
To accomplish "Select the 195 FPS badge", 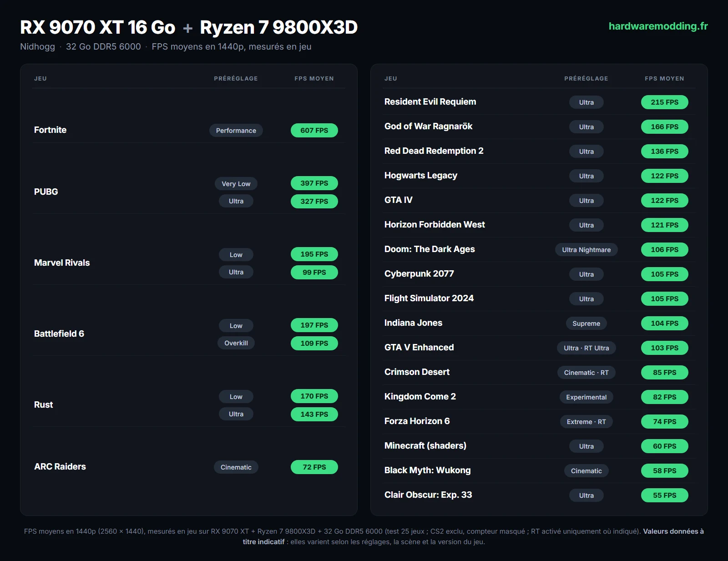I will (x=314, y=254).
